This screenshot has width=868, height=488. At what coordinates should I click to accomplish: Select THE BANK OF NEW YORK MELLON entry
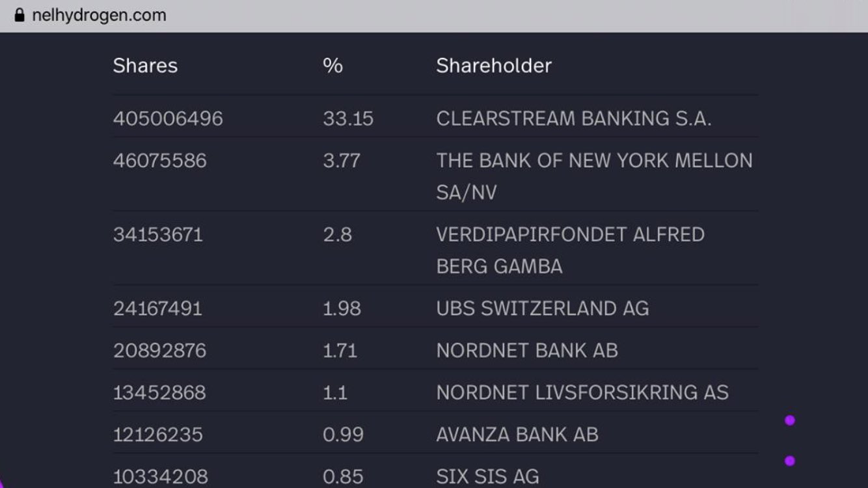click(x=593, y=161)
